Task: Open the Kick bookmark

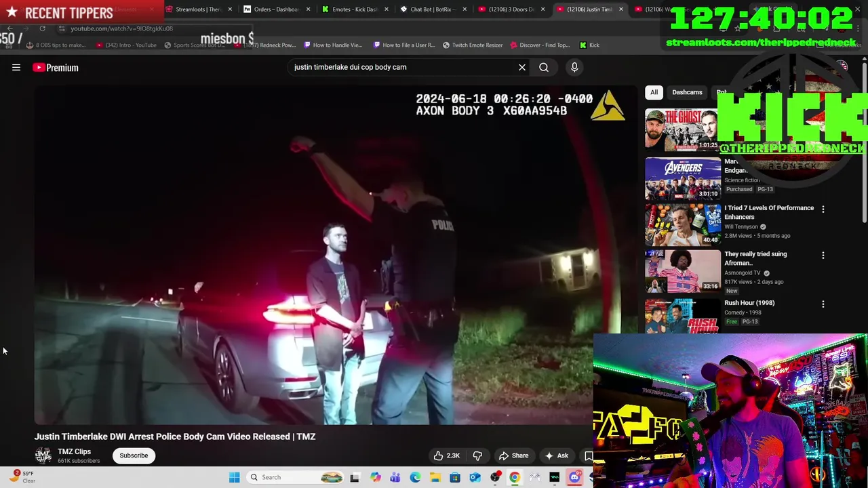Action: pyautogui.click(x=589, y=45)
